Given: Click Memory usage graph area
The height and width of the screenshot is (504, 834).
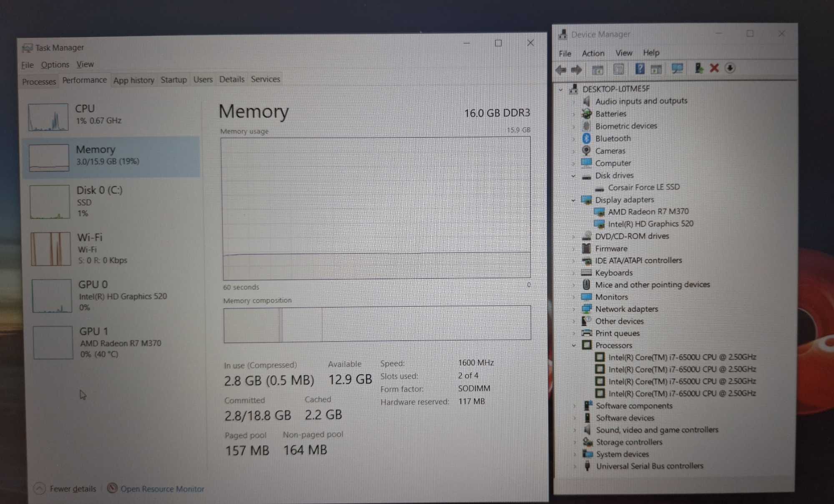Looking at the screenshot, I should click(x=377, y=208).
